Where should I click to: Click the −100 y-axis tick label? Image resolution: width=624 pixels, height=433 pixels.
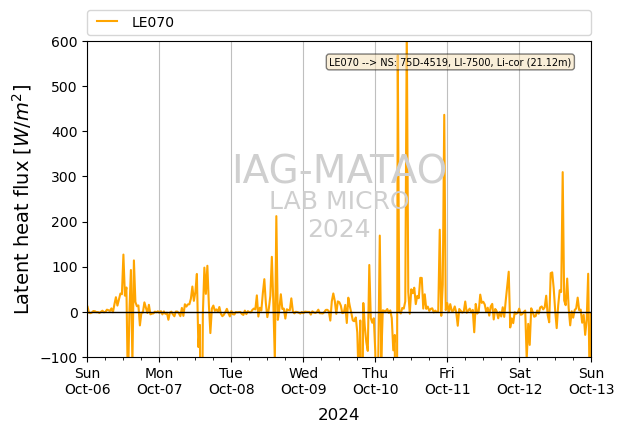coord(59,358)
